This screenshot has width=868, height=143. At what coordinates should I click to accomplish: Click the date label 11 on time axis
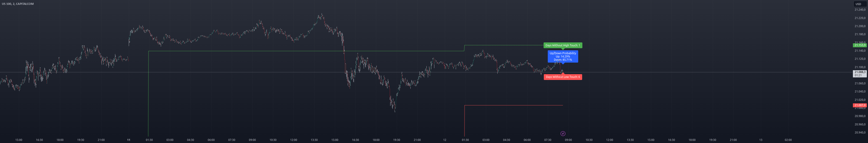128,140
